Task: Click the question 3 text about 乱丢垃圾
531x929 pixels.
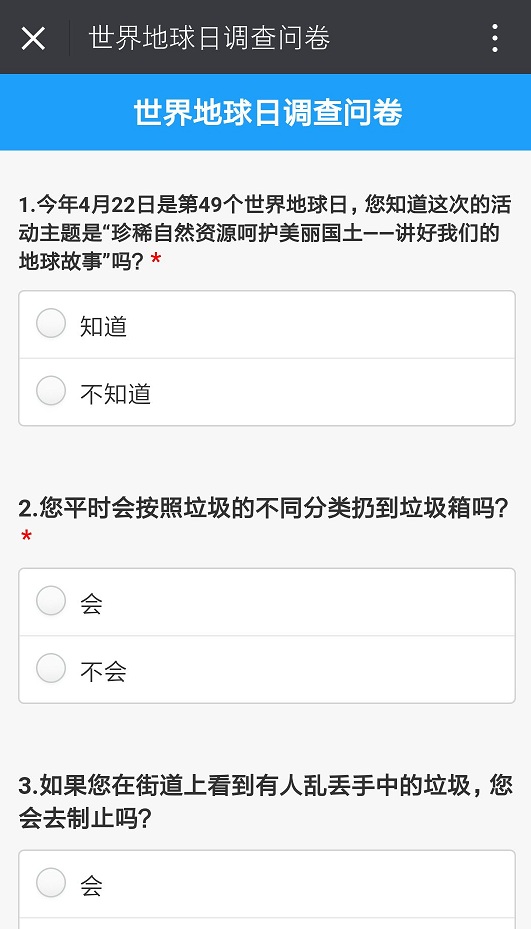Action: coord(265,802)
